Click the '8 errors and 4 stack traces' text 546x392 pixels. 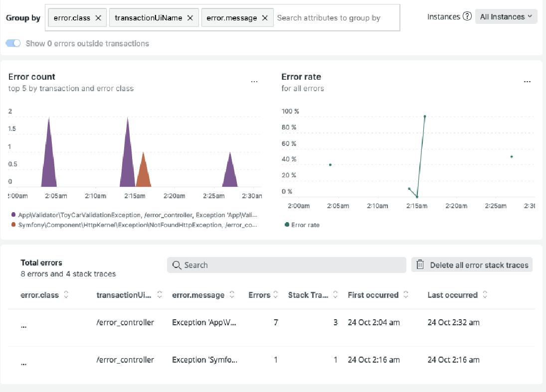[68, 274]
